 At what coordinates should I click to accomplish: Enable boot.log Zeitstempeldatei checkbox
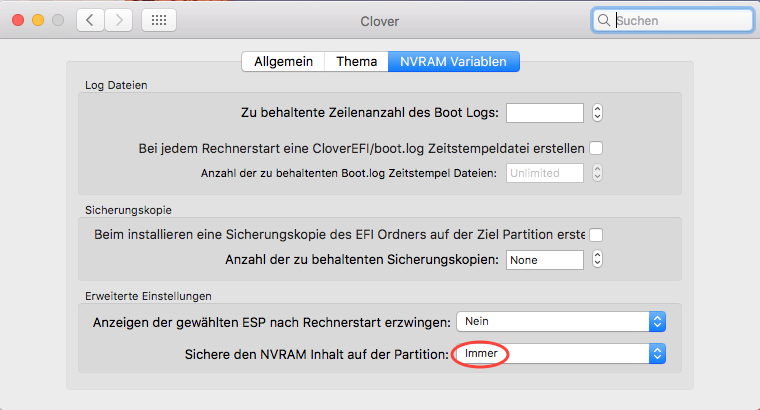pyautogui.click(x=596, y=148)
